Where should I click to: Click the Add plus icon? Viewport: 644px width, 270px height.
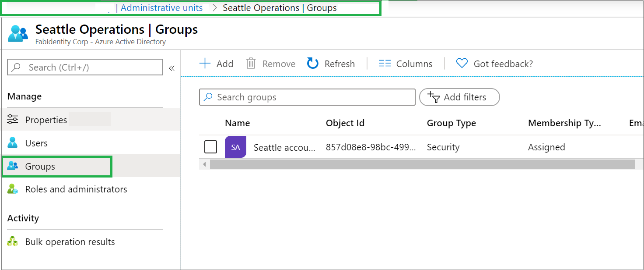pos(205,64)
